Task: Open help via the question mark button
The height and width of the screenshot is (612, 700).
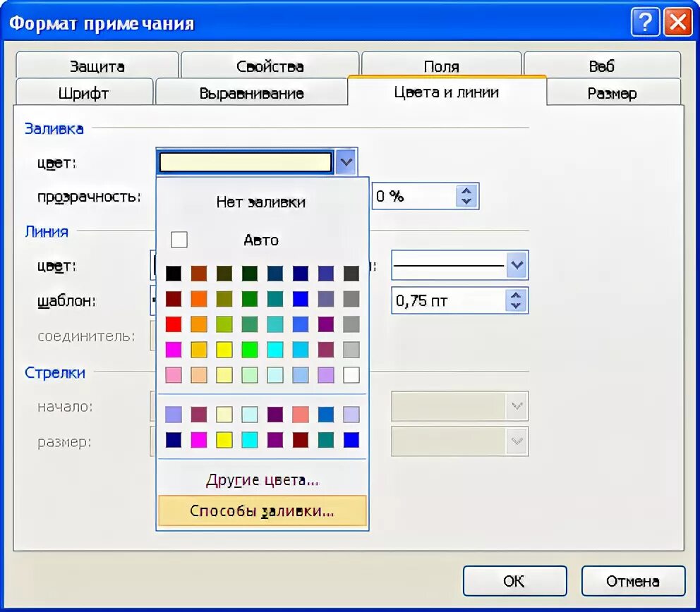Action: (x=645, y=22)
